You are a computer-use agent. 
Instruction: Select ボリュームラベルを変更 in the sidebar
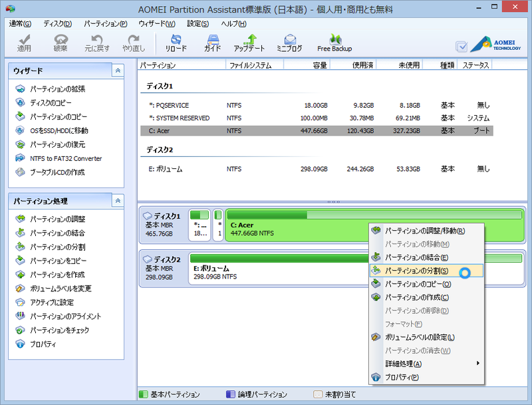(54, 289)
